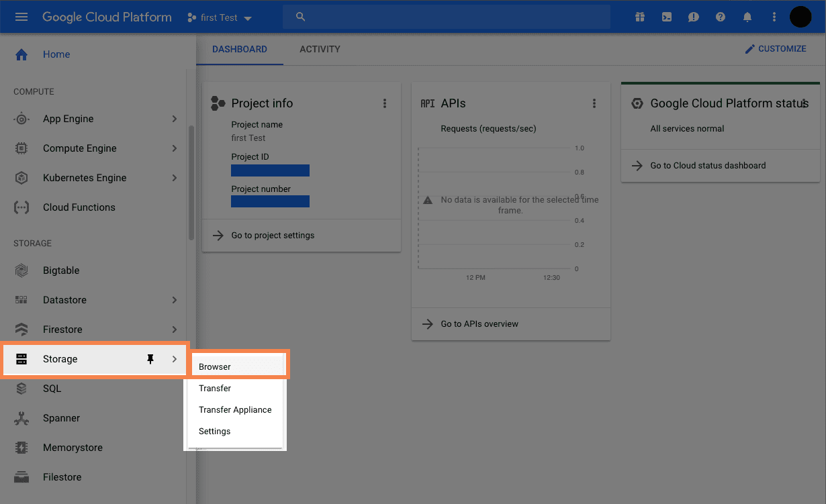The height and width of the screenshot is (504, 826).
Task: Expand the Compute Engine submenu arrow
Action: pos(175,148)
